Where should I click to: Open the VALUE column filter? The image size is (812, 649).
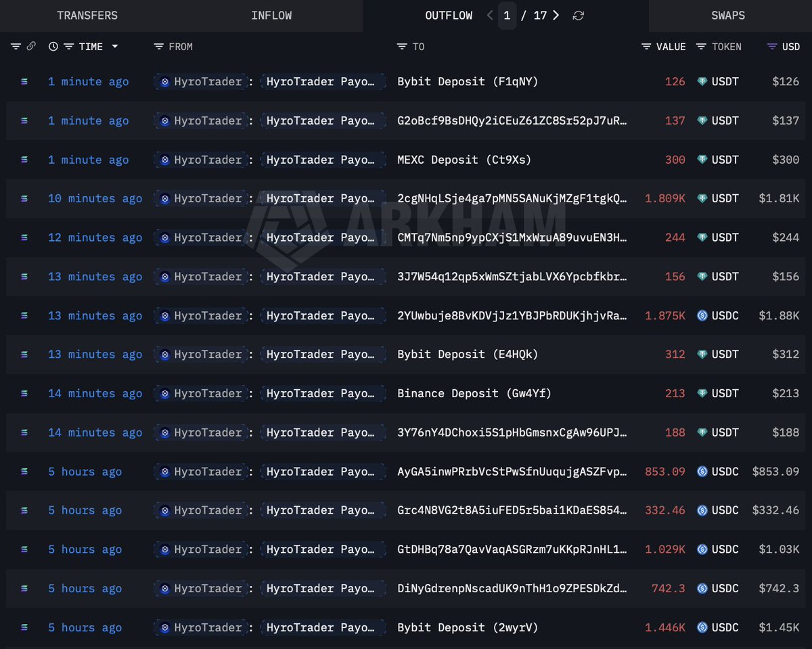click(647, 47)
